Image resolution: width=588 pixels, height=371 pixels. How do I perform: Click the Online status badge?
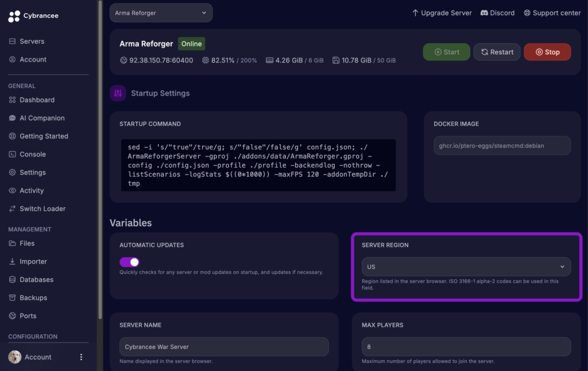[191, 44]
